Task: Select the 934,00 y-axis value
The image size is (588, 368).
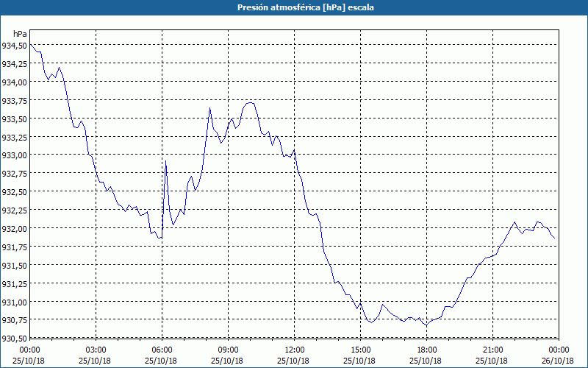Action: tap(14, 82)
